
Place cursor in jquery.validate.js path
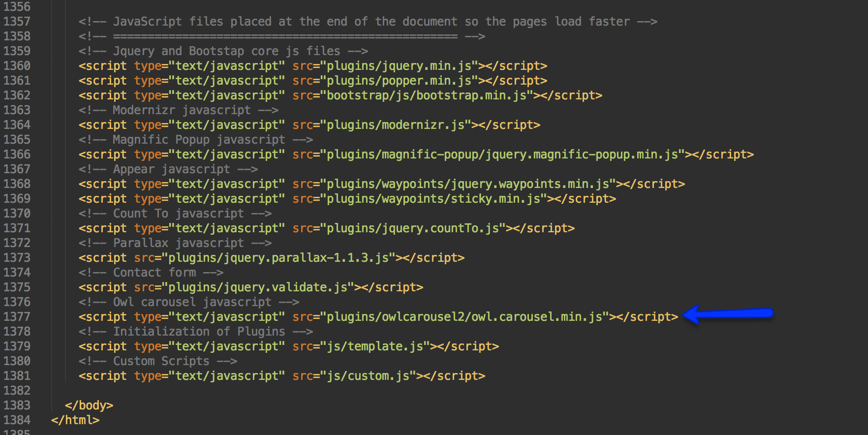(x=261, y=287)
